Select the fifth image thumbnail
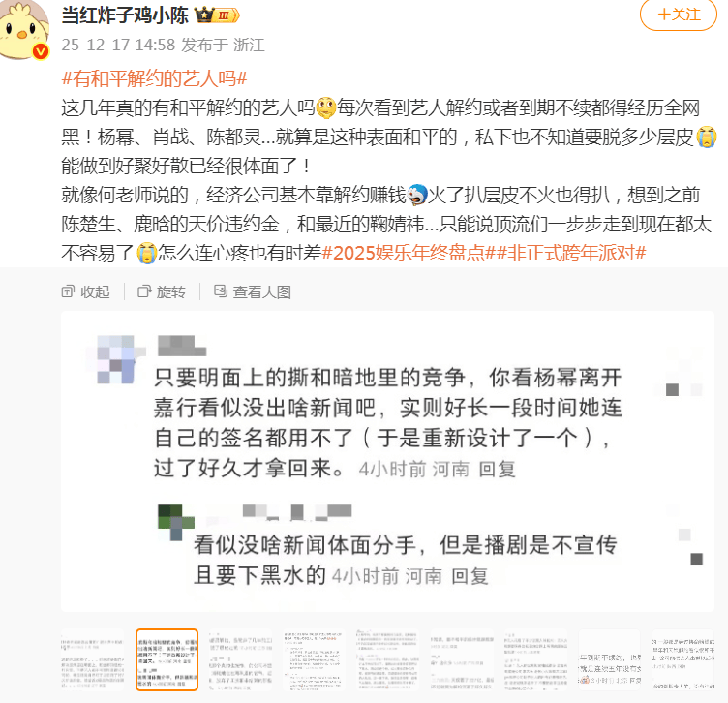The image size is (728, 703). coord(388,659)
